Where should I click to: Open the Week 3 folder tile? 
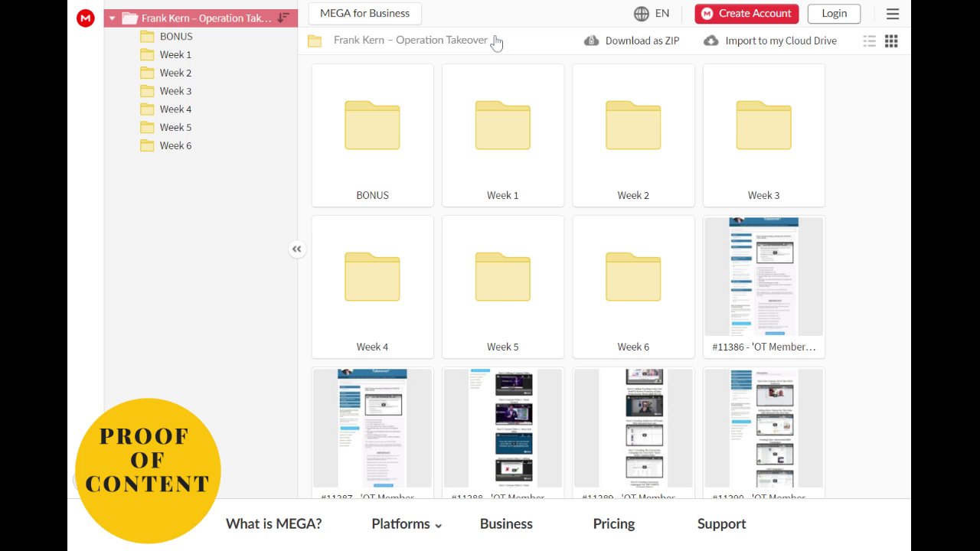tap(764, 135)
